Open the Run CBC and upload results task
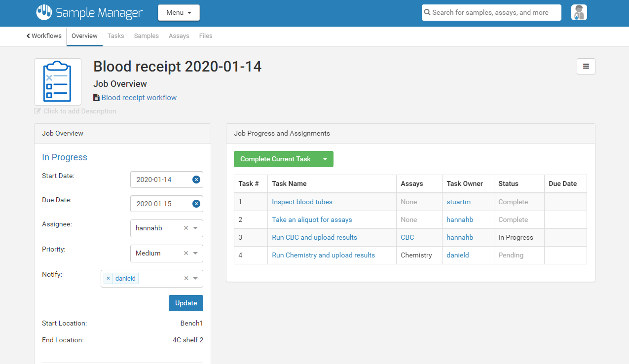The height and width of the screenshot is (364, 629). 314,237
